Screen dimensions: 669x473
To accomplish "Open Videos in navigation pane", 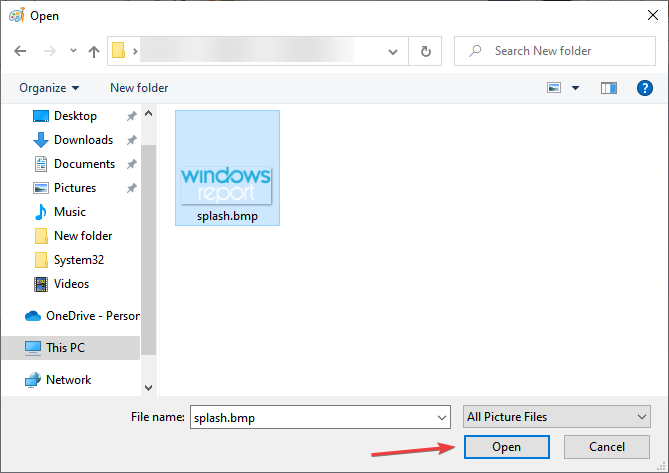I will pyautogui.click(x=71, y=284).
